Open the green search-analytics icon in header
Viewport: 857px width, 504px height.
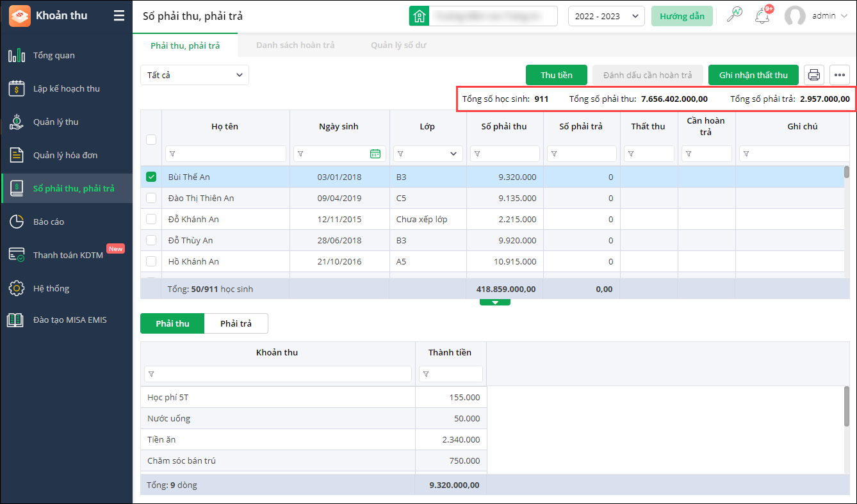point(735,15)
